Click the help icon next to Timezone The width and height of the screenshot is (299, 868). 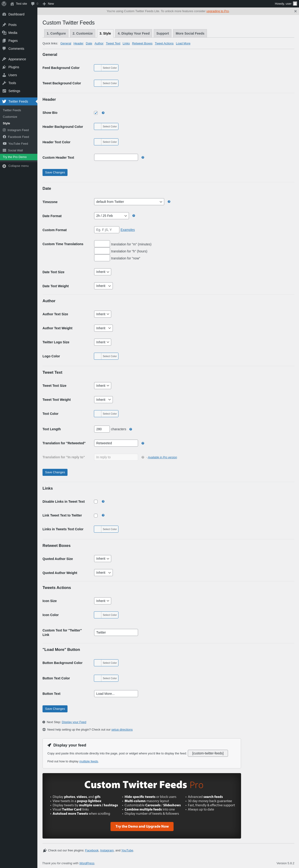click(x=169, y=201)
